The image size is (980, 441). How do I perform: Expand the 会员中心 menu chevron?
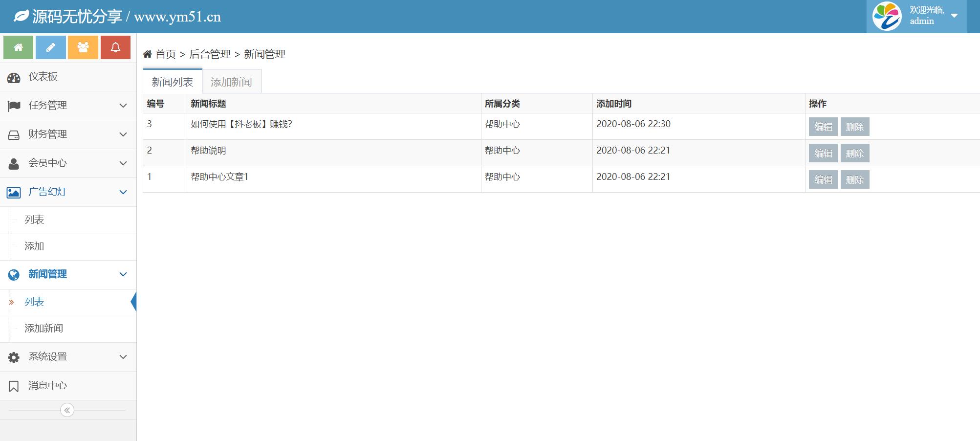(x=123, y=163)
